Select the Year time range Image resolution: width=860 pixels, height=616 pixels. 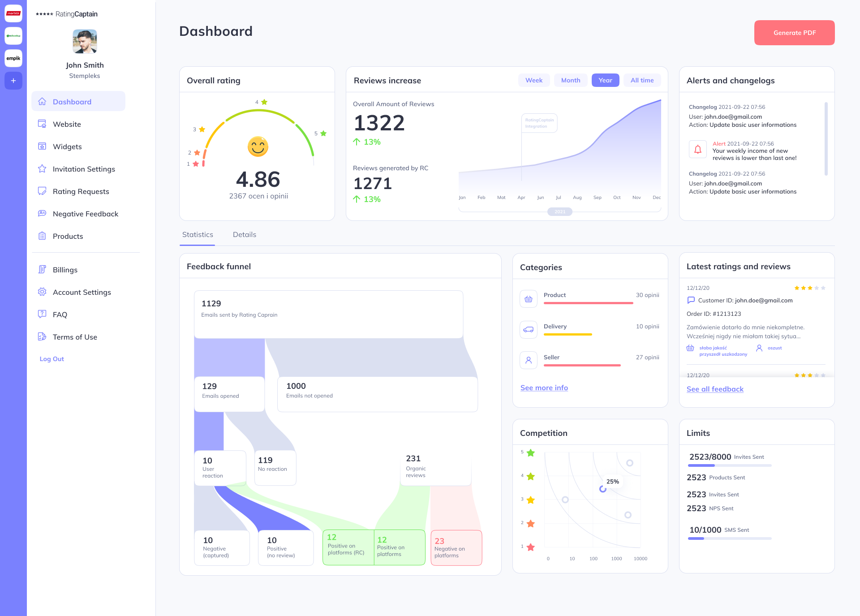(606, 80)
